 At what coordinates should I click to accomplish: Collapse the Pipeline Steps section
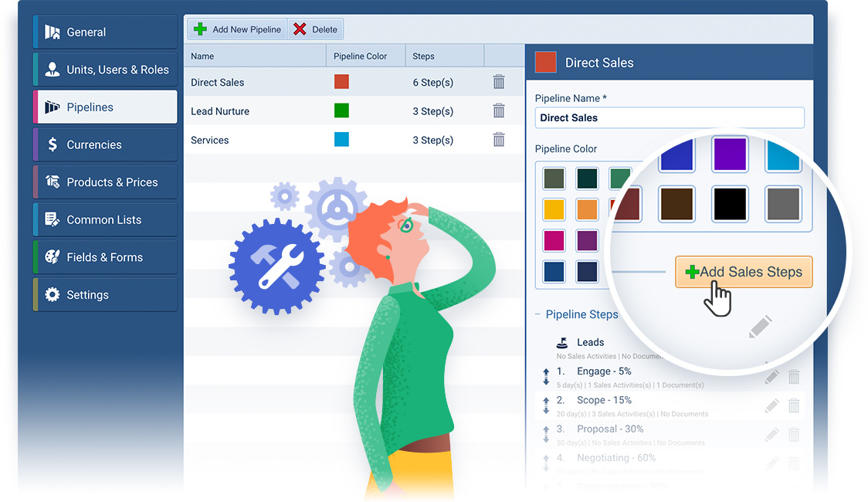[x=536, y=314]
